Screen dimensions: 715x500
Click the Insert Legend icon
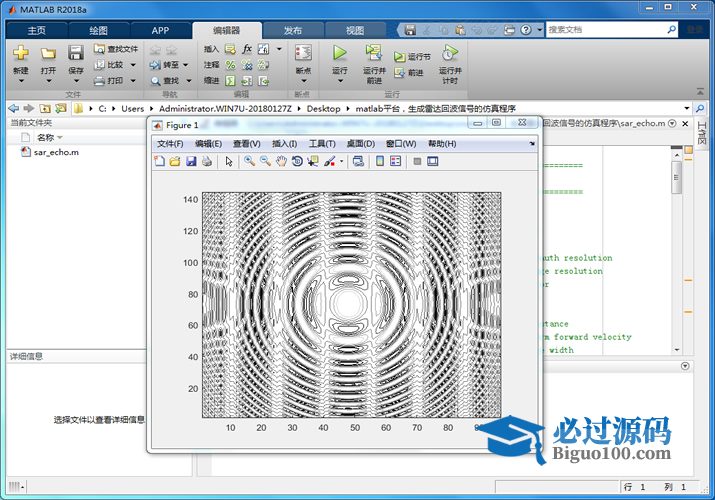click(395, 161)
